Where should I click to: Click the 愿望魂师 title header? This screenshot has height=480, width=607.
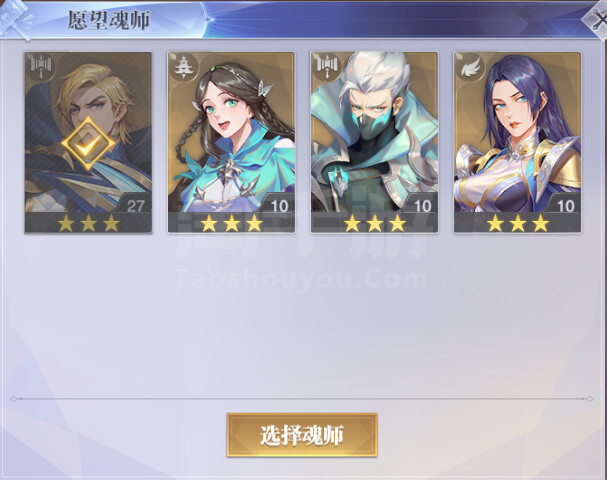coord(108,20)
